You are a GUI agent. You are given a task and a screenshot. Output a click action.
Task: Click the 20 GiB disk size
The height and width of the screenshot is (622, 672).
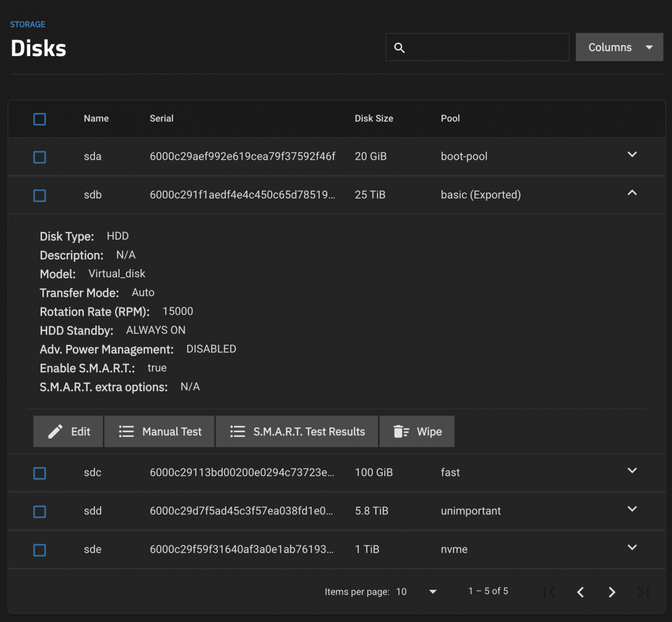tap(371, 157)
